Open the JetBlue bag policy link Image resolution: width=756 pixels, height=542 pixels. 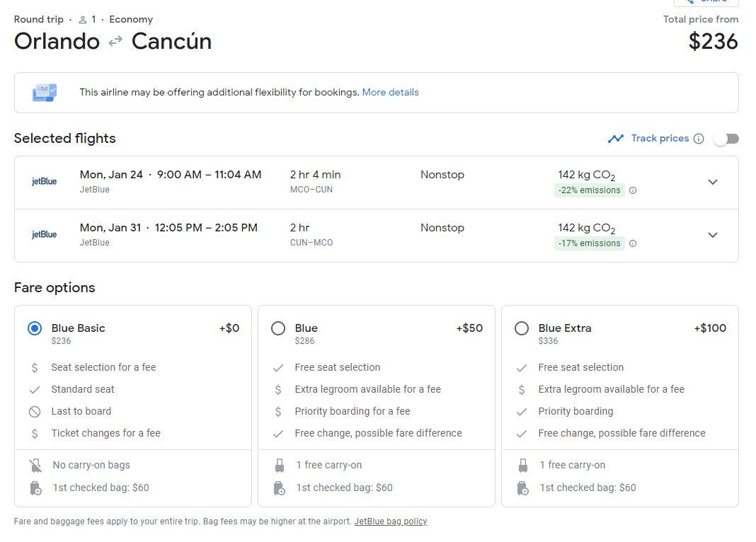tap(390, 521)
